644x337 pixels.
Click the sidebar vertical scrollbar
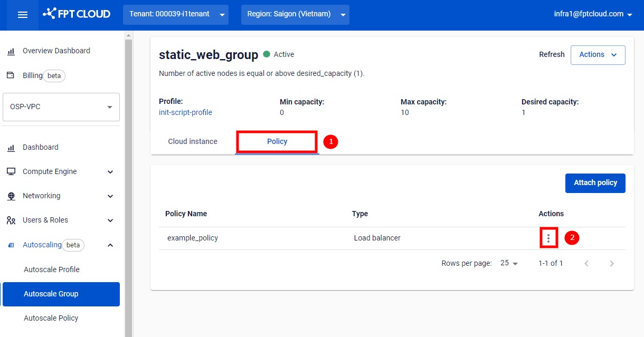[x=128, y=184]
